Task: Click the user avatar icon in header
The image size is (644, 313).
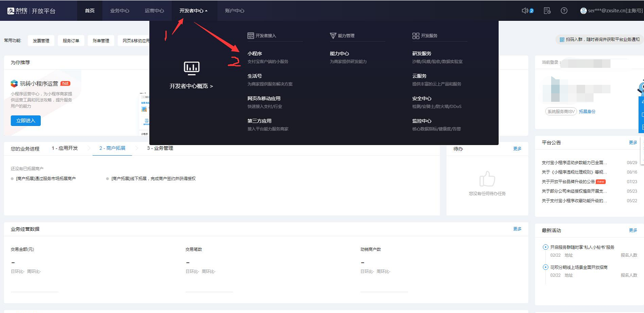Action: point(583,11)
